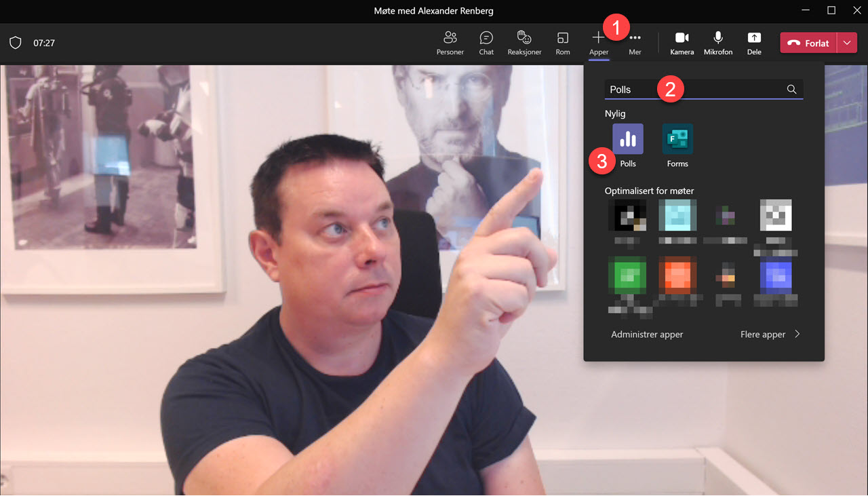Click the meeting title bar name
This screenshot has height=496, width=868.
click(x=433, y=11)
